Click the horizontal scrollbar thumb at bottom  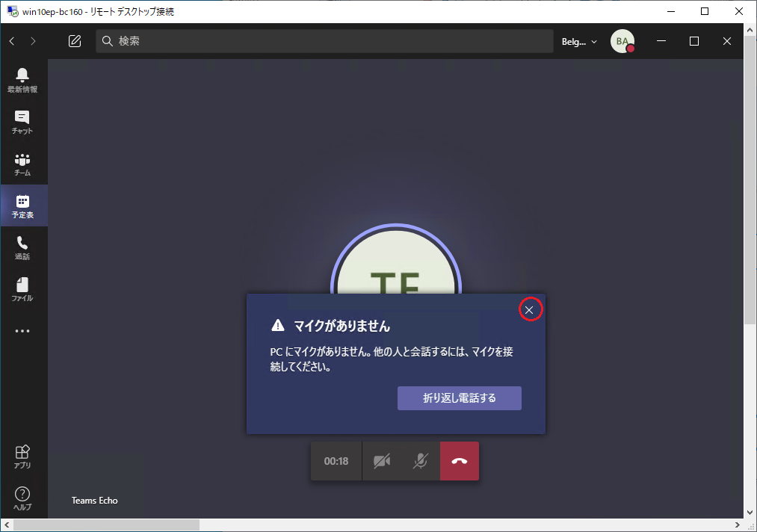pyautogui.click(x=106, y=525)
